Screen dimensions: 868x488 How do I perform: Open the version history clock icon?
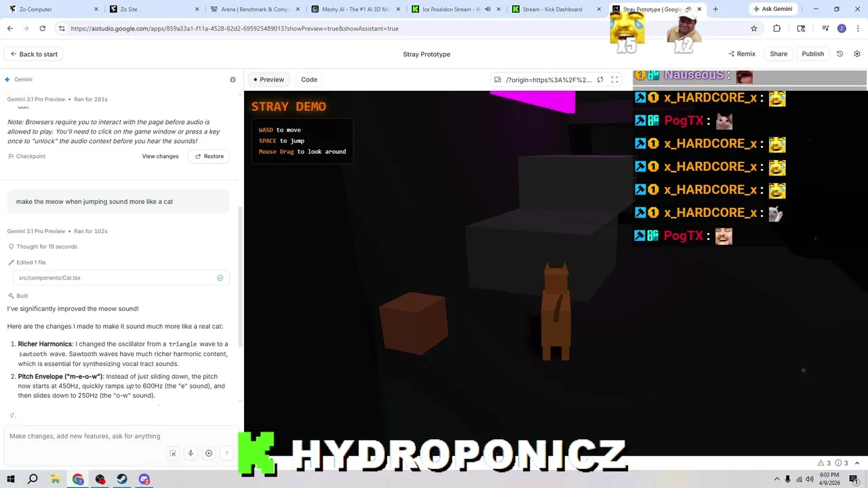click(x=840, y=54)
